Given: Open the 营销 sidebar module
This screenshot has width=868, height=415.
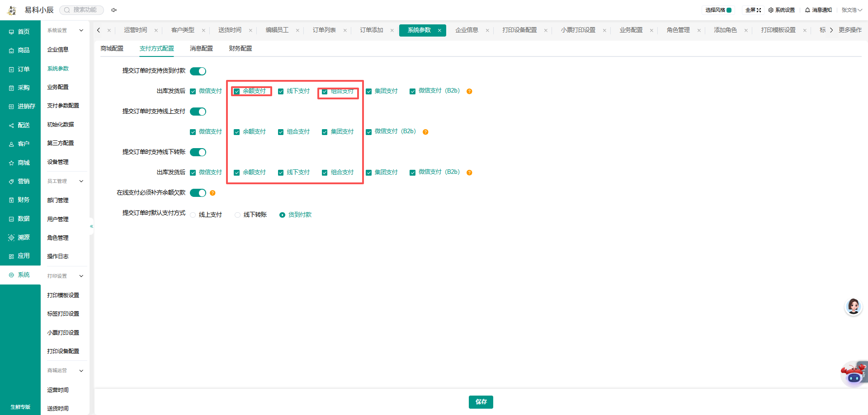Looking at the screenshot, I should click(20, 182).
